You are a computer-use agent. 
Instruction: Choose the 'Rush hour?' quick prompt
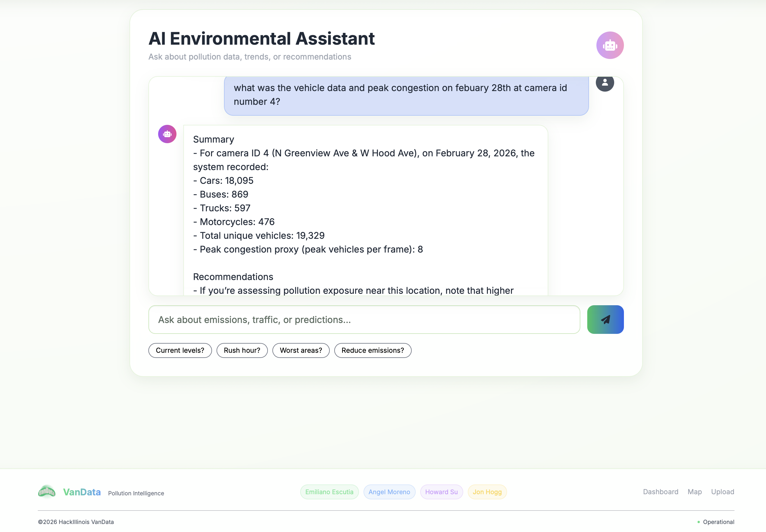pyautogui.click(x=242, y=350)
